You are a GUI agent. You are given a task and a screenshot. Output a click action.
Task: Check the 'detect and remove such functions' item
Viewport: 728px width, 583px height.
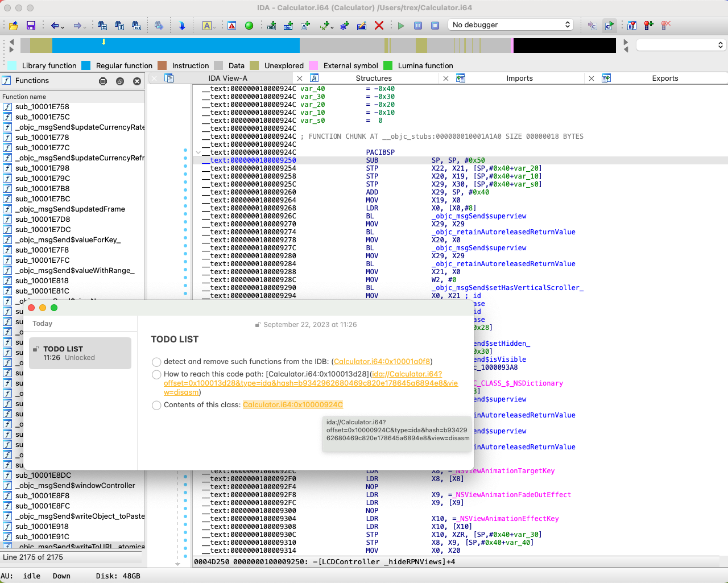(156, 362)
